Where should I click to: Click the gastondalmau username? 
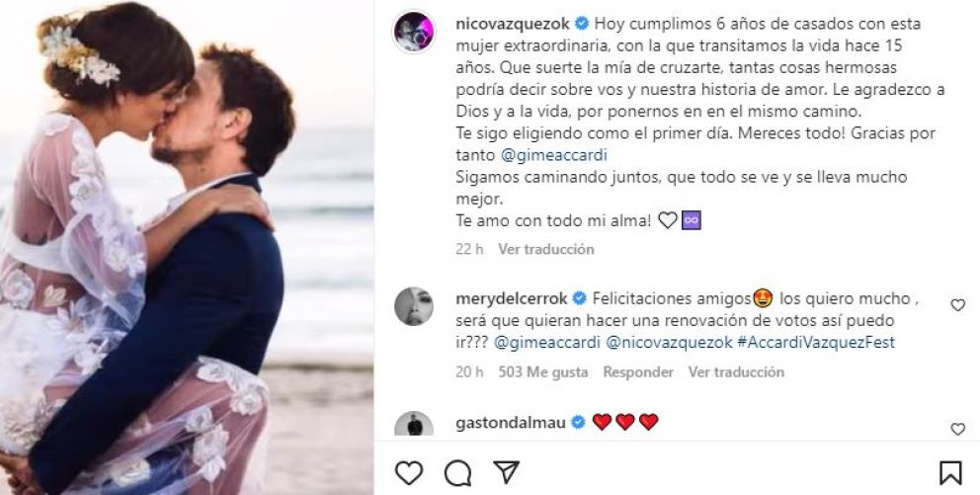[x=512, y=423]
